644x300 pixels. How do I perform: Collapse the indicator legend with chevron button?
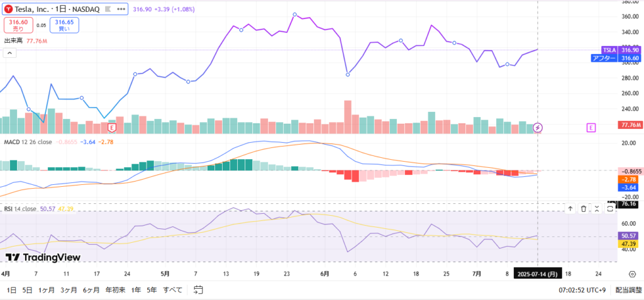click(x=10, y=53)
